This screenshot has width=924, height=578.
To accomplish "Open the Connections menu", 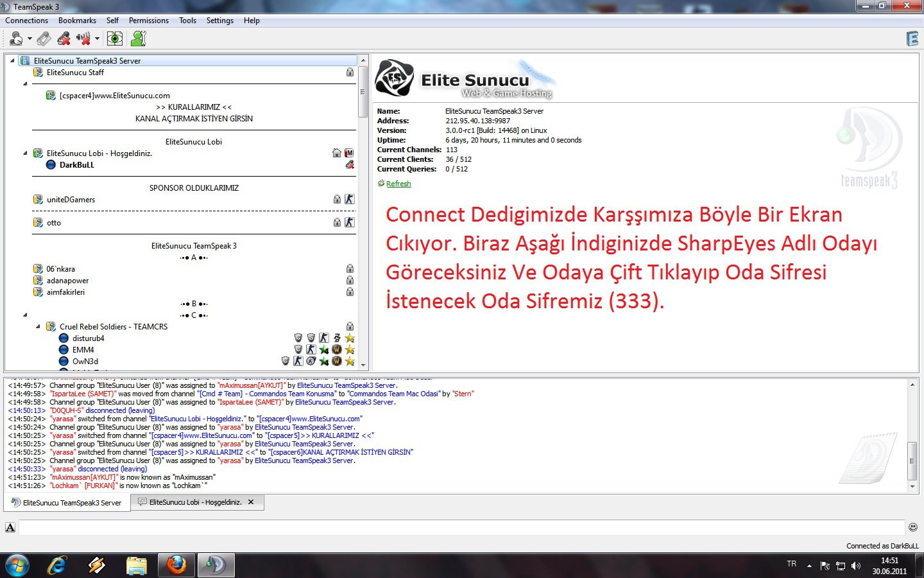I will click(x=27, y=21).
